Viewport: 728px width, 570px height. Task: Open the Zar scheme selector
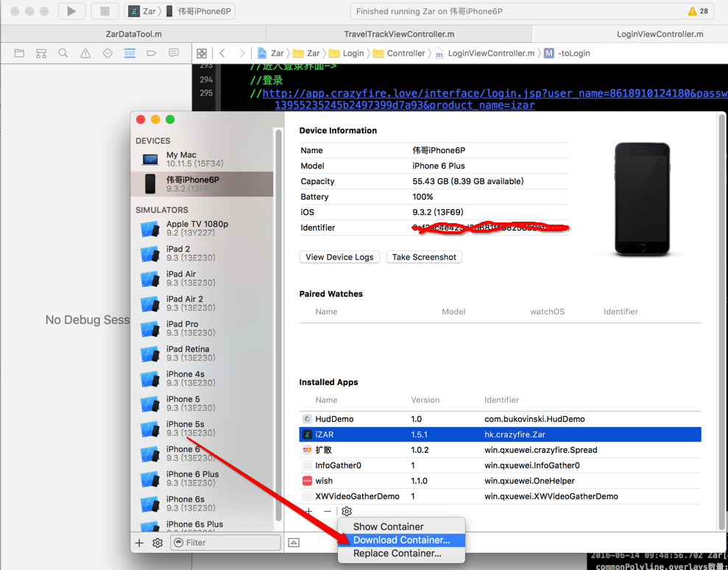(143, 11)
